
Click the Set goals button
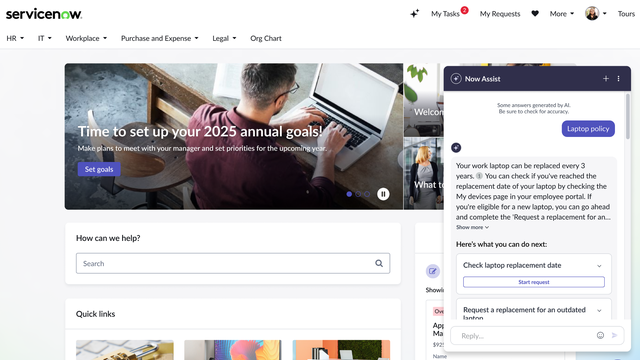[99, 169]
